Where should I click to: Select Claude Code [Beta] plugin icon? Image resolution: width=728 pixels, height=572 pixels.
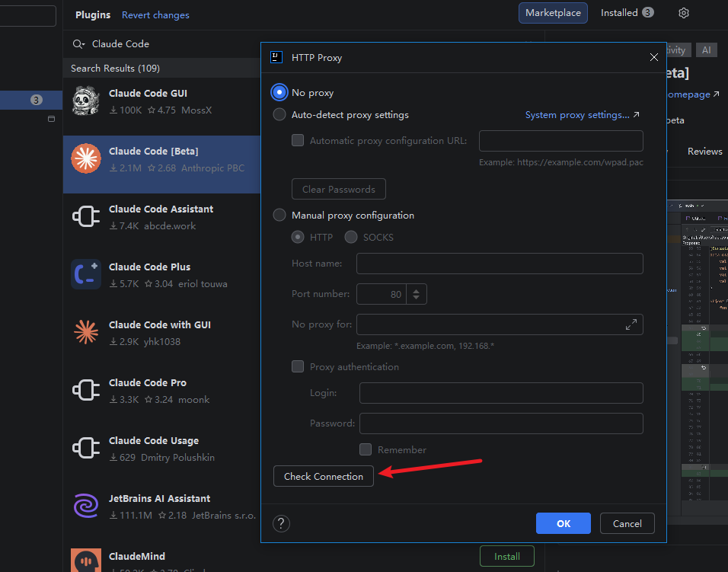pos(86,158)
